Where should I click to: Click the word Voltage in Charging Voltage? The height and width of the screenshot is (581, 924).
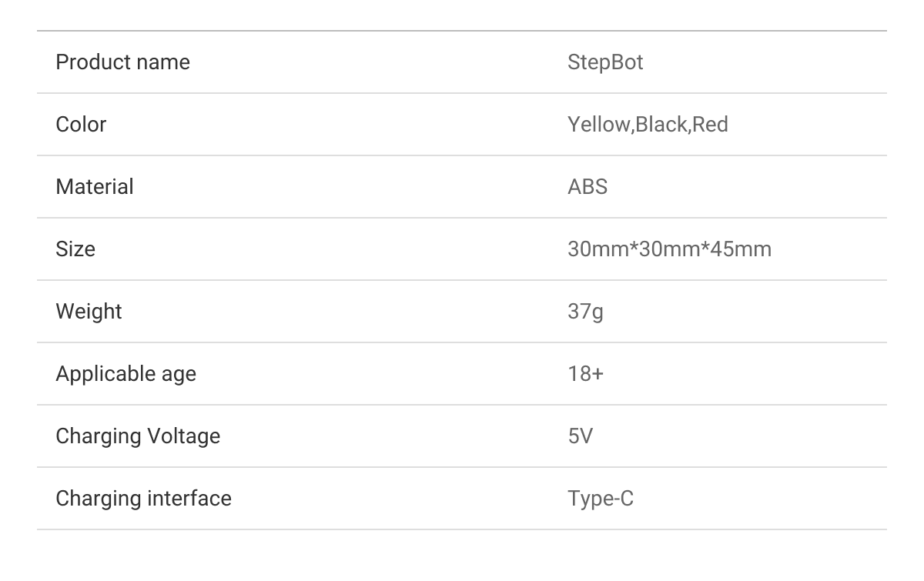[x=183, y=436]
